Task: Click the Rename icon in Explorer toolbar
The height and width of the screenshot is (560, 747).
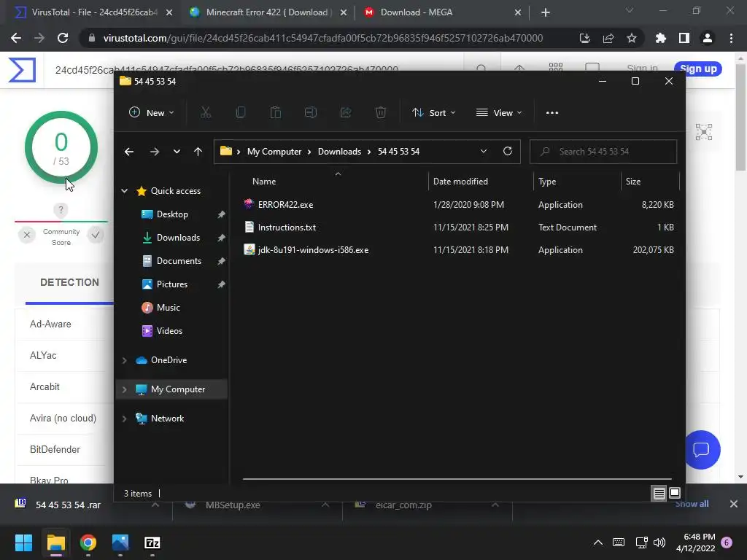Action: click(311, 113)
